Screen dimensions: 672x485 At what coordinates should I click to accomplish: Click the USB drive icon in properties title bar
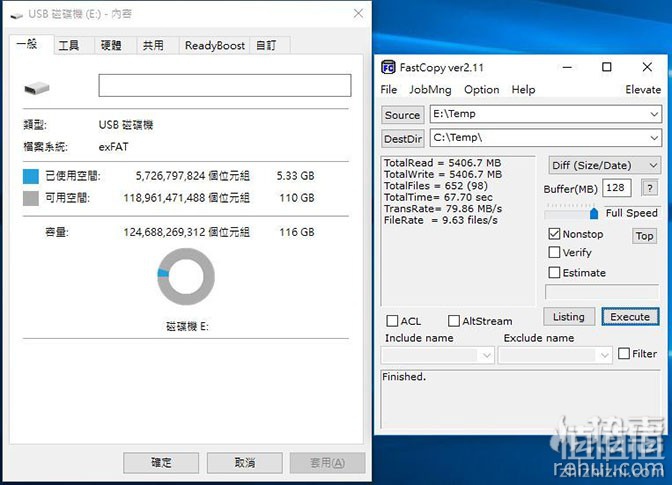[x=17, y=15]
